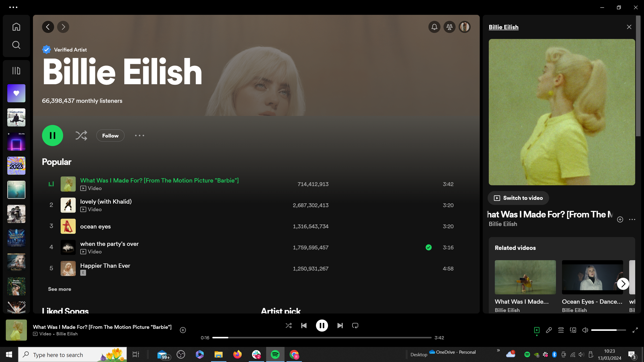644x362 pixels.
Task: Open the Search page icon
Action: pos(16,45)
